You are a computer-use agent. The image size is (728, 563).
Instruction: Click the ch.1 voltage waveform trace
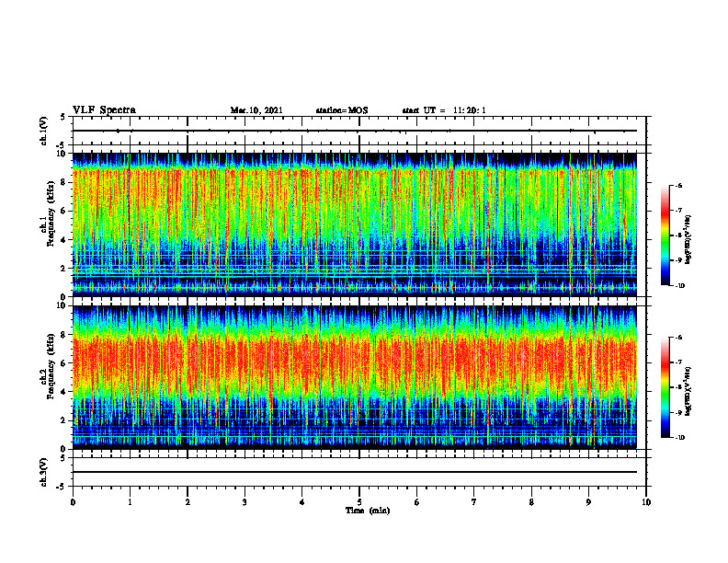pyautogui.click(x=355, y=131)
